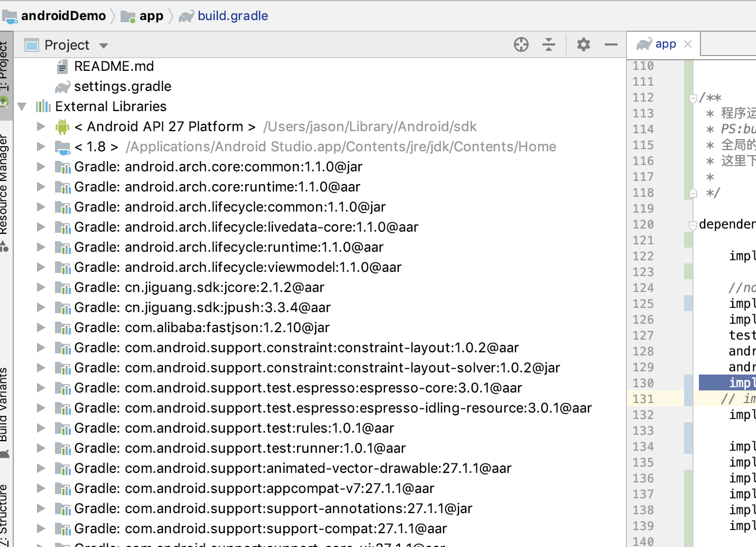This screenshot has width=756, height=547.
Task: Click library icon of test:rules:1.0.1@aar
Action: point(63,429)
